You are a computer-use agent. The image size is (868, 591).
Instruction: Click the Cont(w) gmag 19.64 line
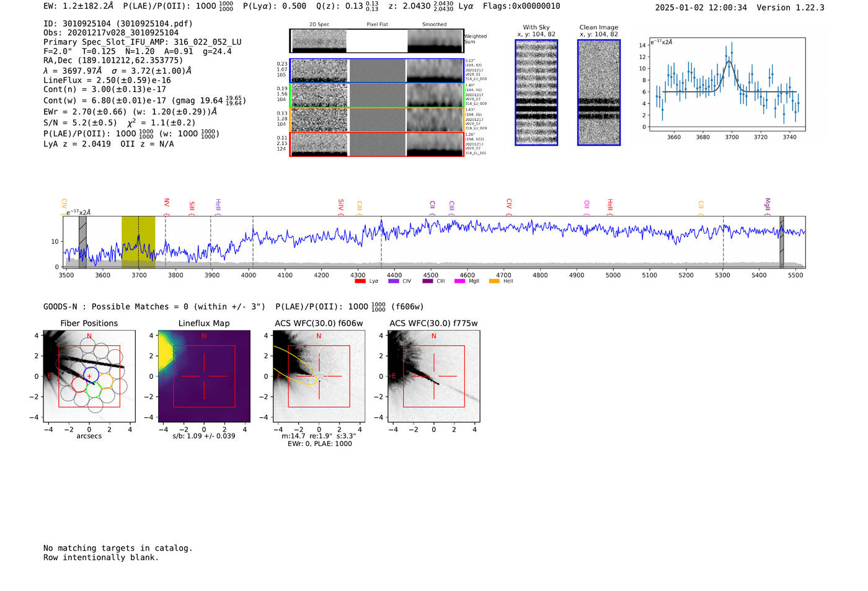pyautogui.click(x=144, y=100)
